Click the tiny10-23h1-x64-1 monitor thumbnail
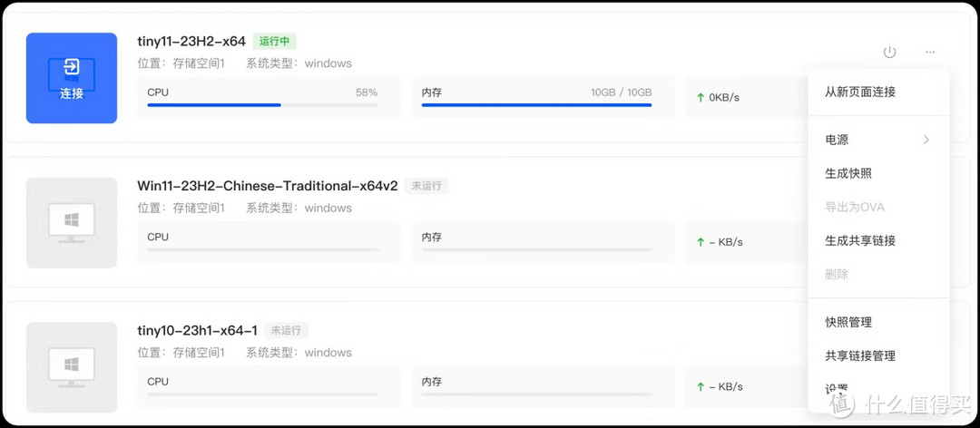 [72, 366]
